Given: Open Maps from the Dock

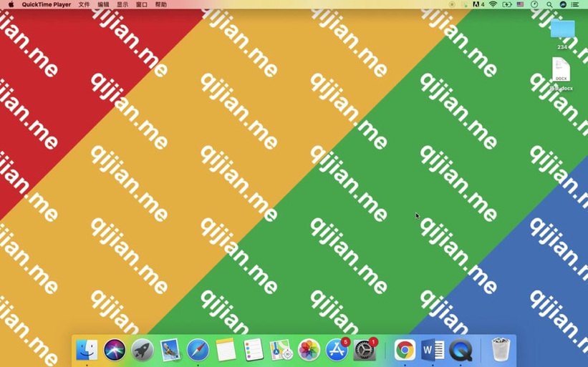Looking at the screenshot, I should point(281,350).
